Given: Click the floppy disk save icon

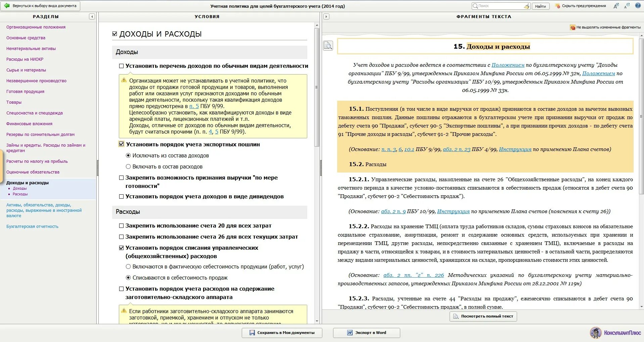Looking at the screenshot, I should coord(252,333).
